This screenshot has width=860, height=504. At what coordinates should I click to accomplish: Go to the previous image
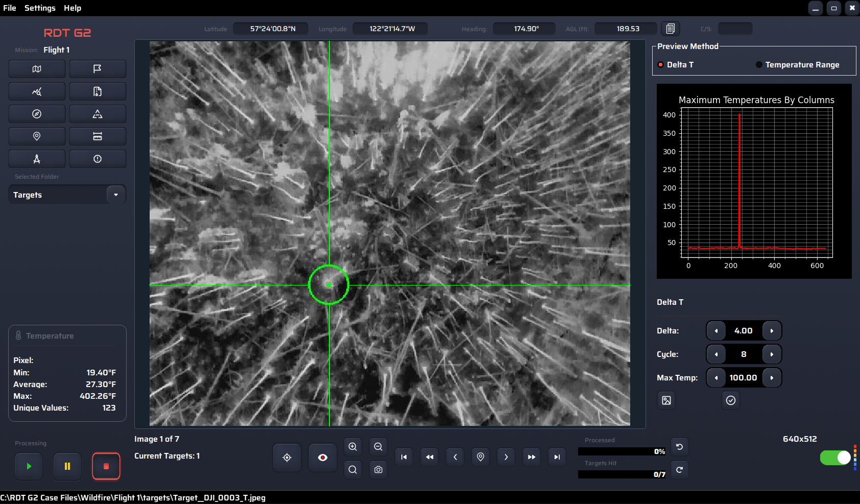(455, 457)
